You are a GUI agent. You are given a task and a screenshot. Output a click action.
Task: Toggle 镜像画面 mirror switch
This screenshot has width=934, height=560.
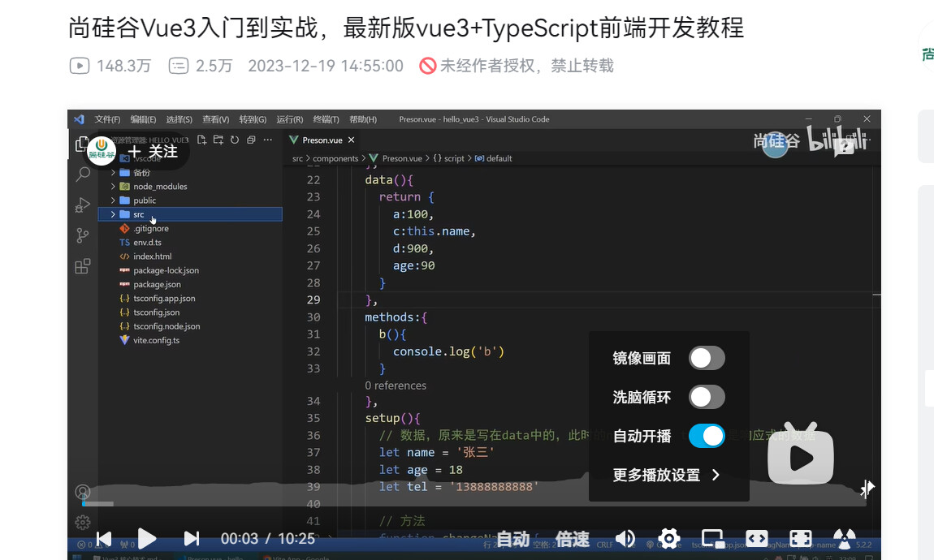click(x=707, y=358)
